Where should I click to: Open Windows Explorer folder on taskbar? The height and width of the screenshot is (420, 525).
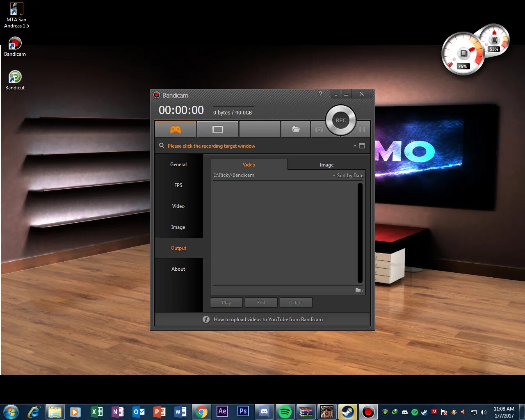point(55,411)
